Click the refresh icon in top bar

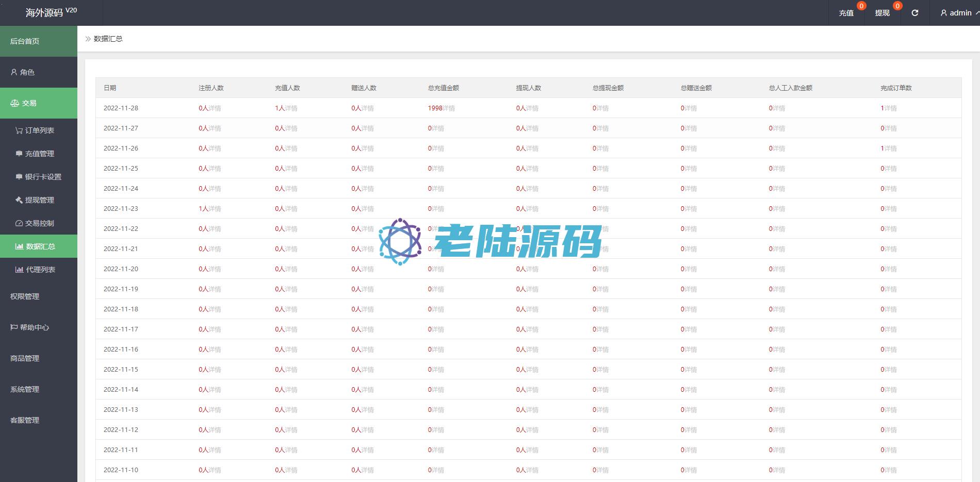click(x=914, y=13)
